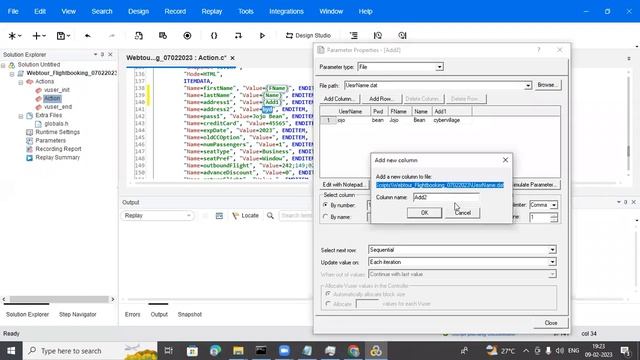The width and height of the screenshot is (640, 360).
Task: Click the undo arrow icon
Action: coord(87,36)
